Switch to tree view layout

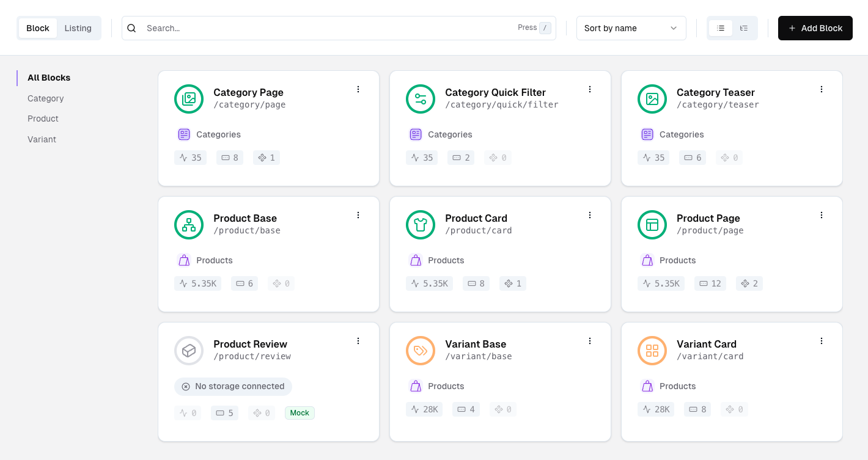[744, 27]
